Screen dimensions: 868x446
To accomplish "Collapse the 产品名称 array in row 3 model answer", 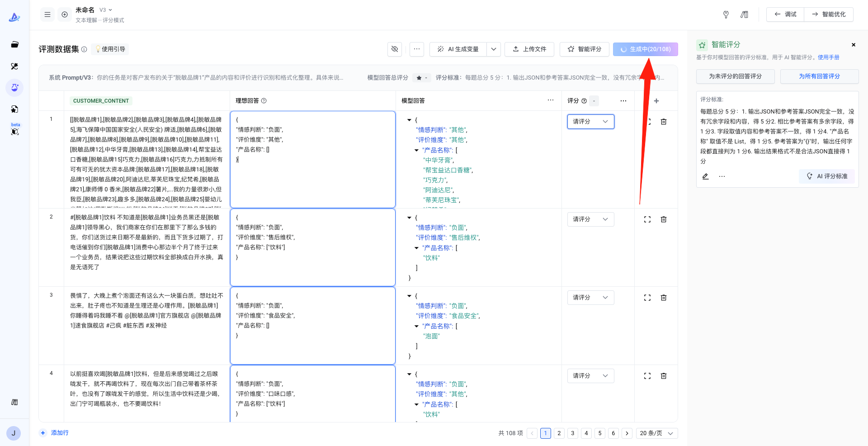I will [x=416, y=326].
